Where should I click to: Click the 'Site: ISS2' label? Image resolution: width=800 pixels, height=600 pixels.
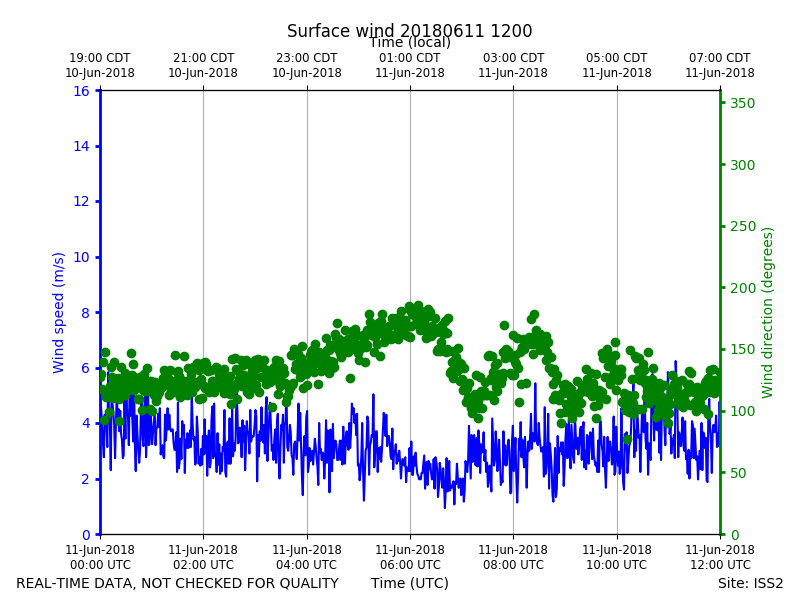750,583
